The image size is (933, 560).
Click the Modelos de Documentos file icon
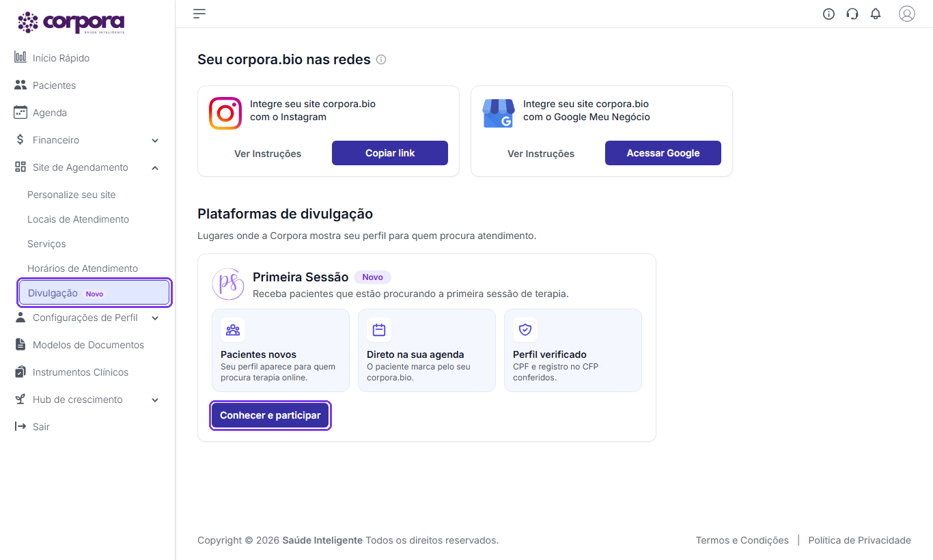tap(20, 345)
